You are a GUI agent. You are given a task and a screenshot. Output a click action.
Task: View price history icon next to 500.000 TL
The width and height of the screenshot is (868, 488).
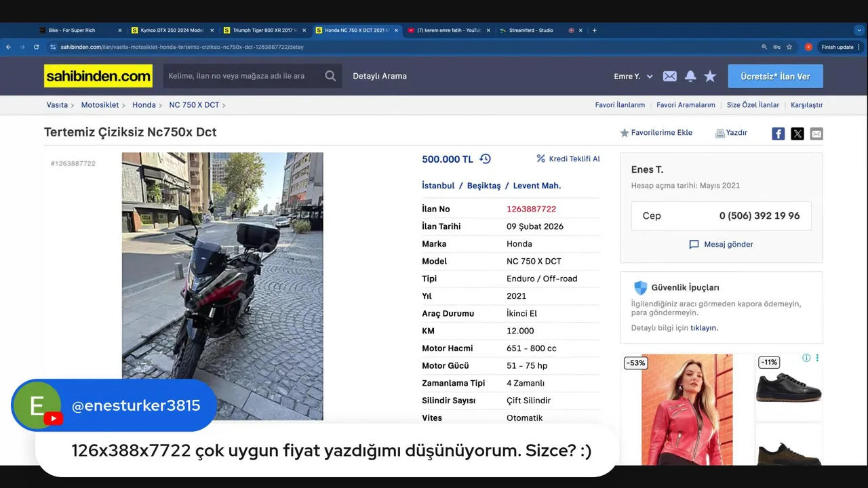[x=485, y=159]
